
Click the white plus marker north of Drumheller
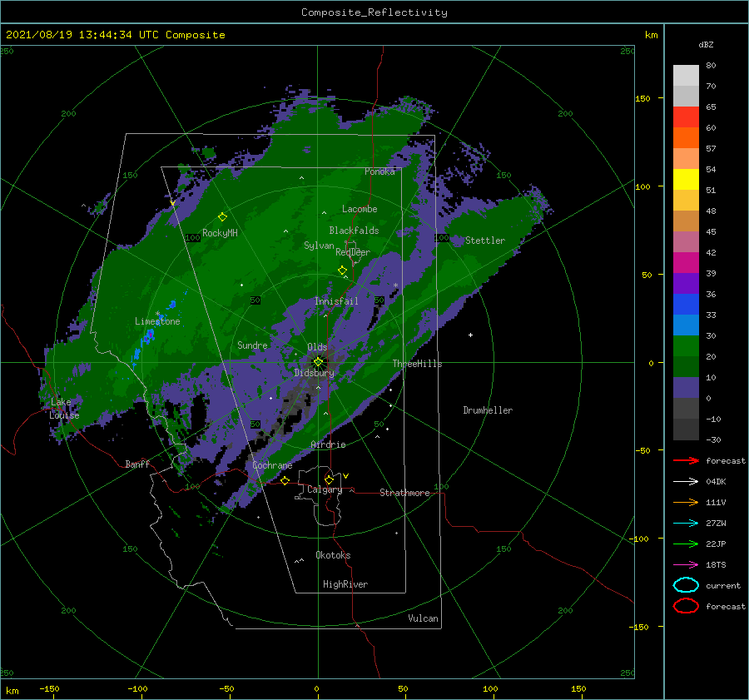pos(470,335)
